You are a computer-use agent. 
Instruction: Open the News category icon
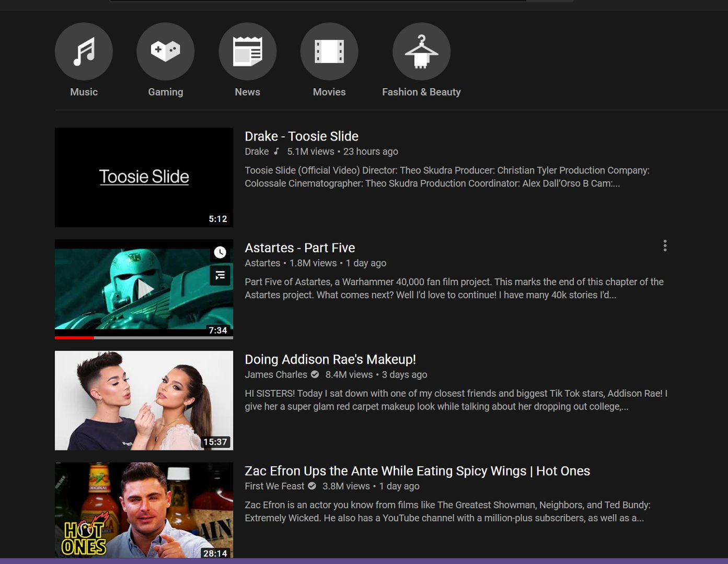pos(248,52)
